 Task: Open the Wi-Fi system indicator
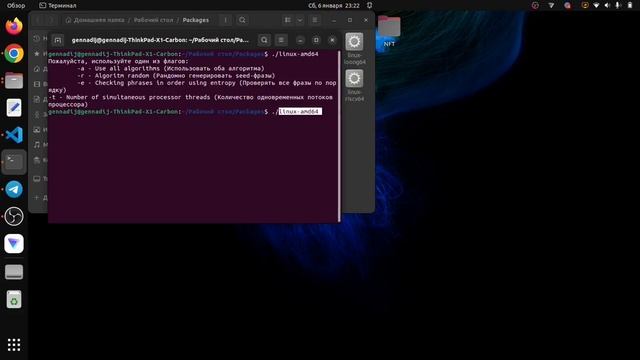click(596, 5)
